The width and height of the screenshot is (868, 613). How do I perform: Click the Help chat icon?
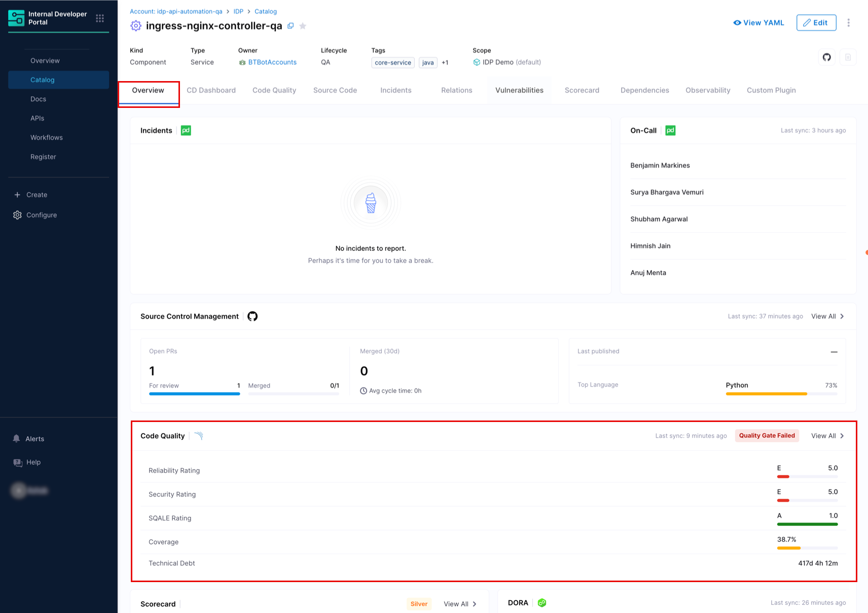point(18,462)
